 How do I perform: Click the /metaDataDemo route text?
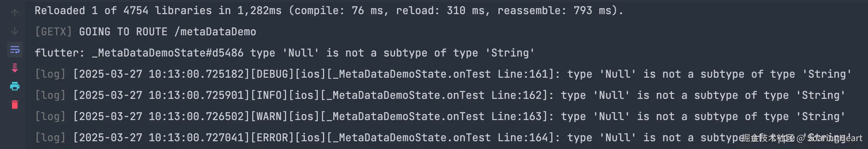215,32
